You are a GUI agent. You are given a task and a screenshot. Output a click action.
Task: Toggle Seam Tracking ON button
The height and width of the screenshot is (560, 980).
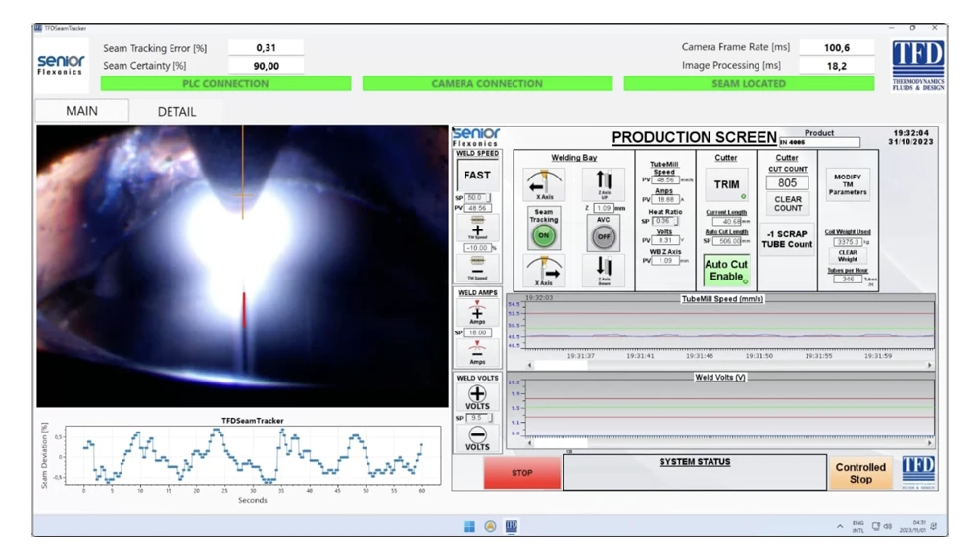[544, 236]
